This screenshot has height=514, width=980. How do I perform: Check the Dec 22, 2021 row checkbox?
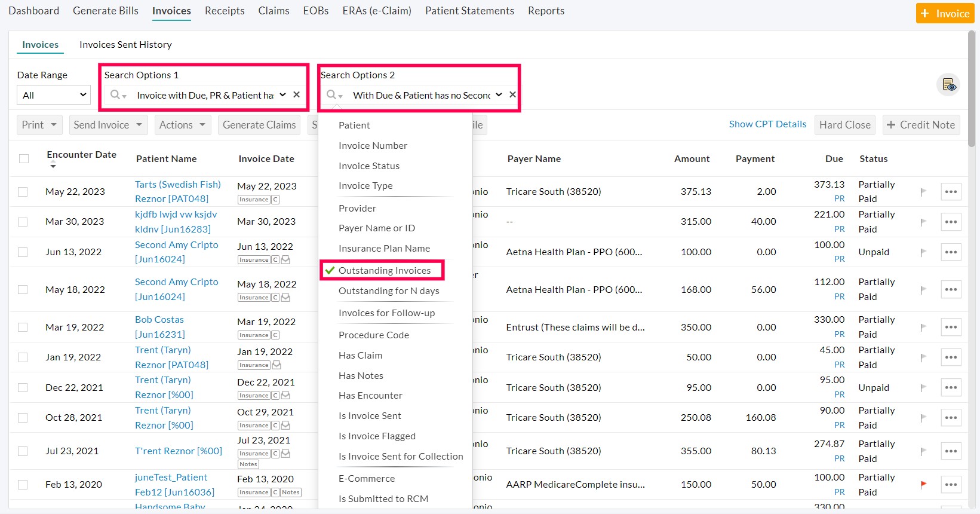[x=23, y=387]
